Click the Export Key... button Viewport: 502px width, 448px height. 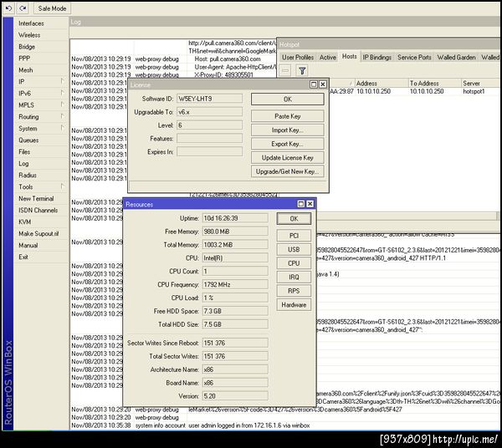coord(287,144)
